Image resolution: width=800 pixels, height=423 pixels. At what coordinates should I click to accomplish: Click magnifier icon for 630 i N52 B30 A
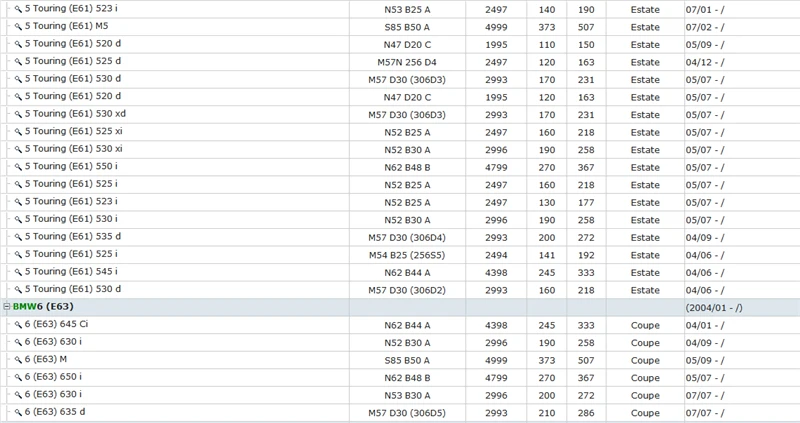18,342
